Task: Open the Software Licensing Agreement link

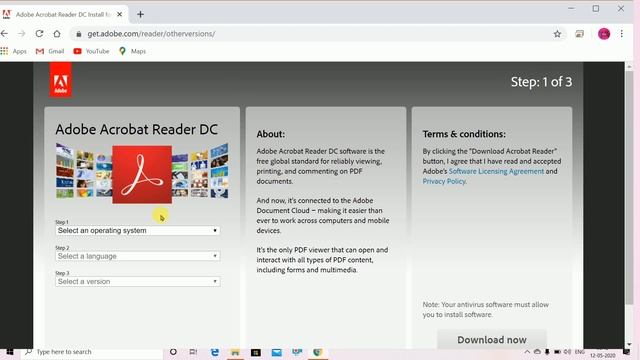Action: pos(496,171)
